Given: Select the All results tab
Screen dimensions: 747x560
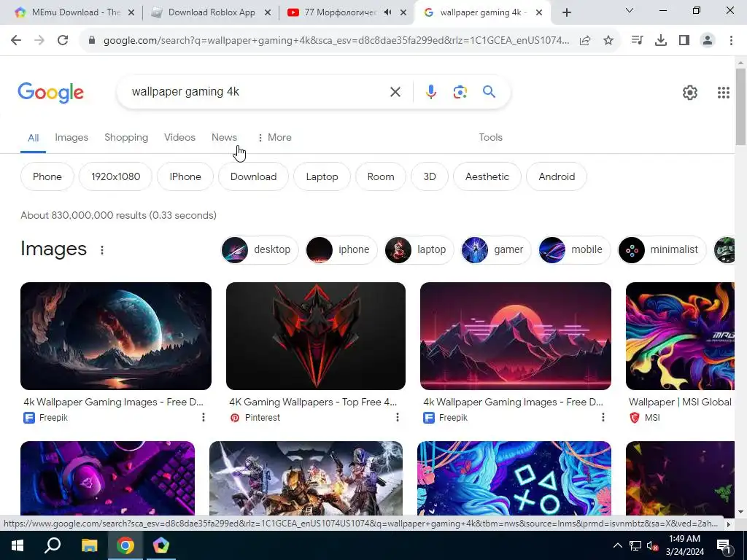Looking at the screenshot, I should (x=33, y=138).
